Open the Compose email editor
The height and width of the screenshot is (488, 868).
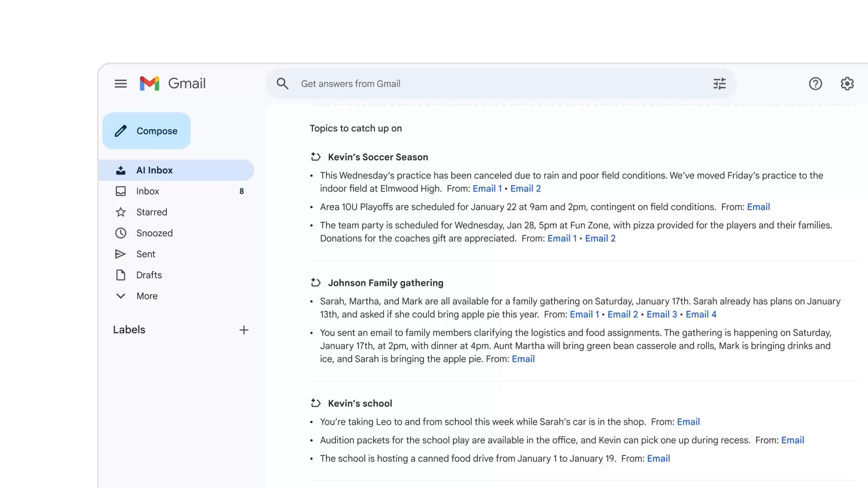tap(146, 131)
